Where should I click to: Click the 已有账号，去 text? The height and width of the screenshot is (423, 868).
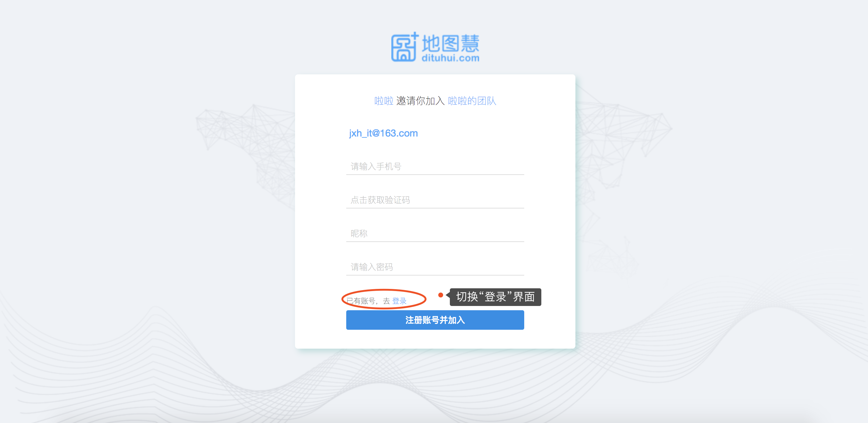pyautogui.click(x=368, y=301)
